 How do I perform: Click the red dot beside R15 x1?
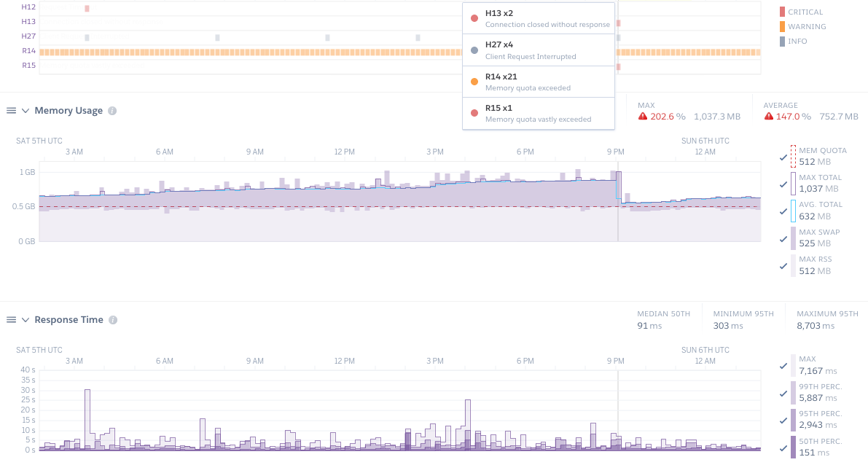click(474, 113)
